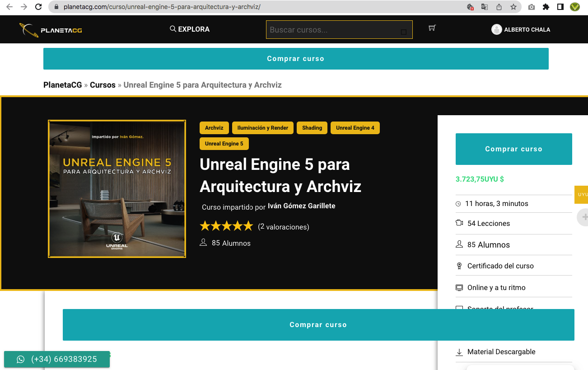Click the 54 Lecciones text
The image size is (588, 370).
point(489,224)
